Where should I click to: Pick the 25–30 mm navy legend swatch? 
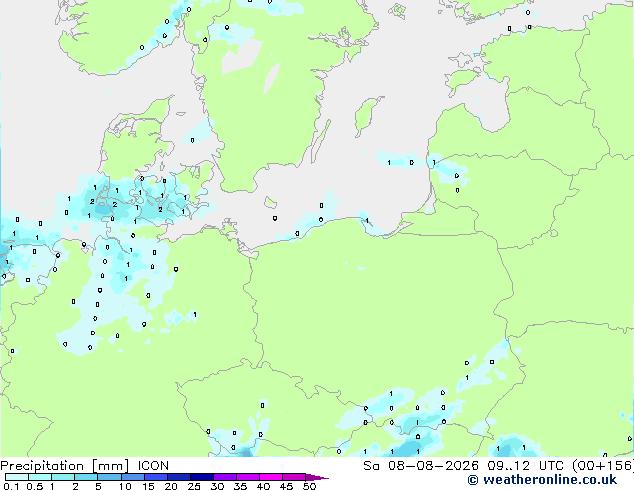(201, 477)
